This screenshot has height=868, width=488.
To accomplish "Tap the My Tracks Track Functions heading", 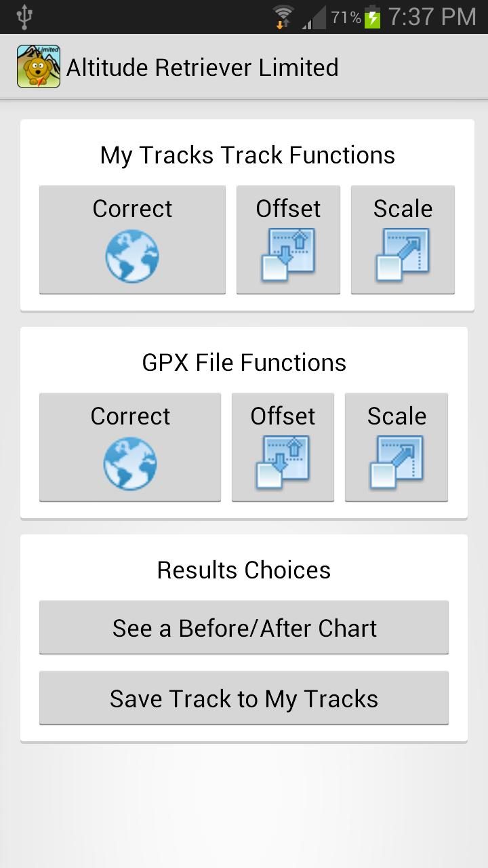I will pos(247,155).
